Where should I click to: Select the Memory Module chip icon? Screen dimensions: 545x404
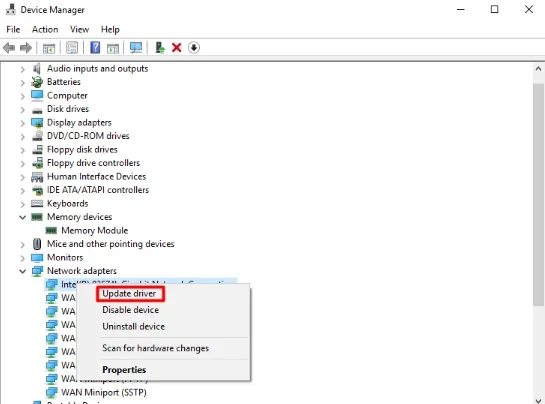pos(51,231)
